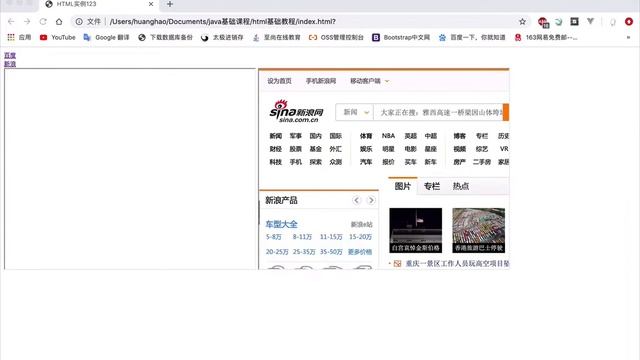
Task: Open the 科技 category link
Action: pos(276,162)
